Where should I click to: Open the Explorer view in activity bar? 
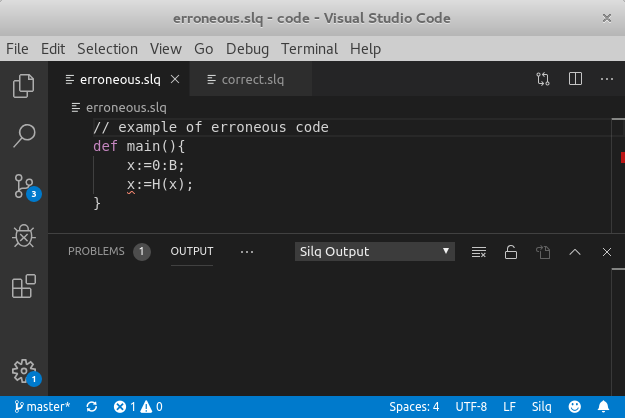[x=23, y=86]
